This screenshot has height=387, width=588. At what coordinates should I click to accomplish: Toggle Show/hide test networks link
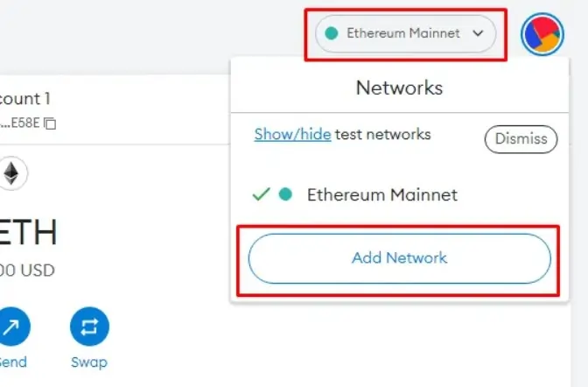click(x=292, y=134)
